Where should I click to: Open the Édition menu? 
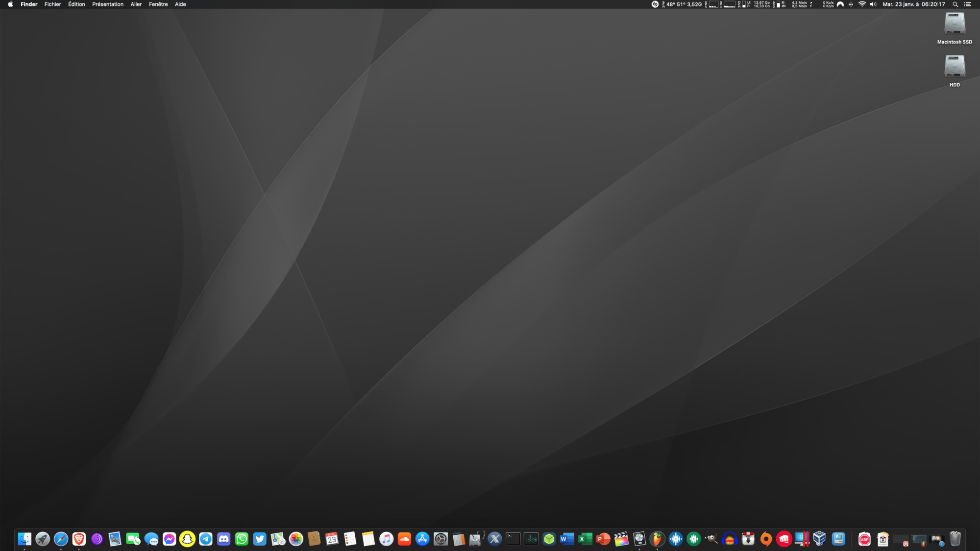click(76, 4)
